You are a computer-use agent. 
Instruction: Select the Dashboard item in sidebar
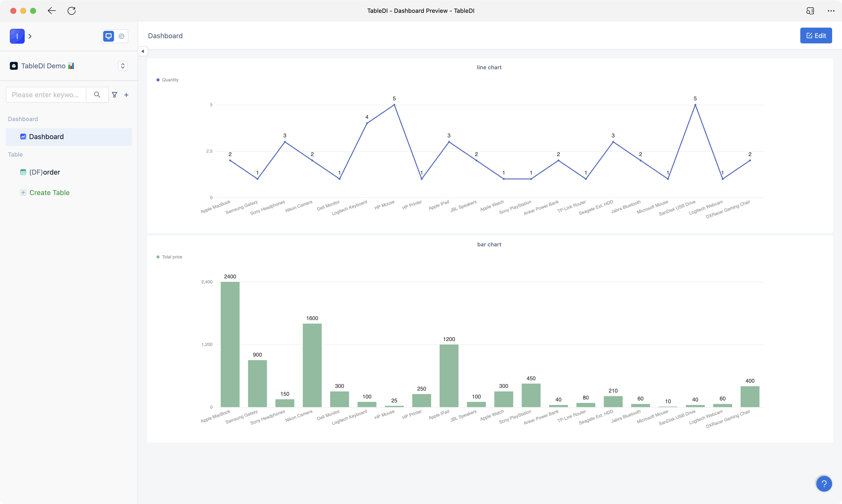point(69,137)
